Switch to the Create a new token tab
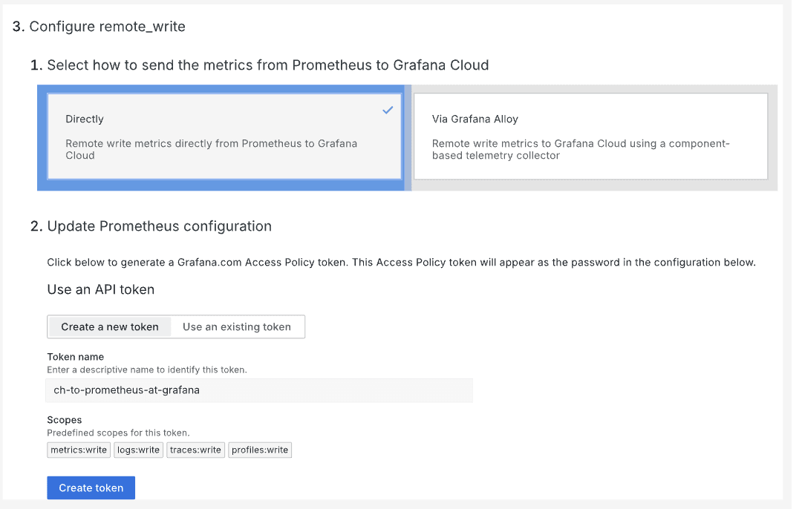Viewport: 802px width, 532px height. pos(110,327)
